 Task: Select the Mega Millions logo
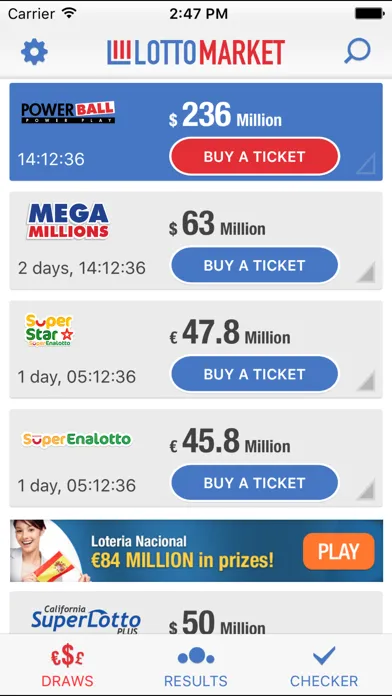pos(68,221)
